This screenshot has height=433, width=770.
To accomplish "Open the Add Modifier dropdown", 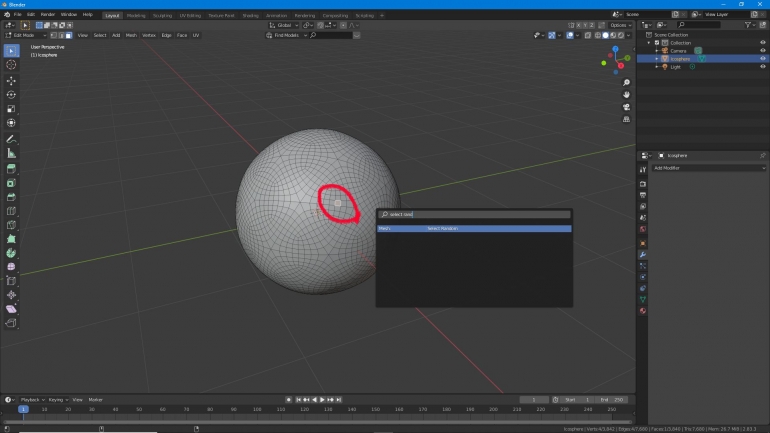I will pos(709,168).
